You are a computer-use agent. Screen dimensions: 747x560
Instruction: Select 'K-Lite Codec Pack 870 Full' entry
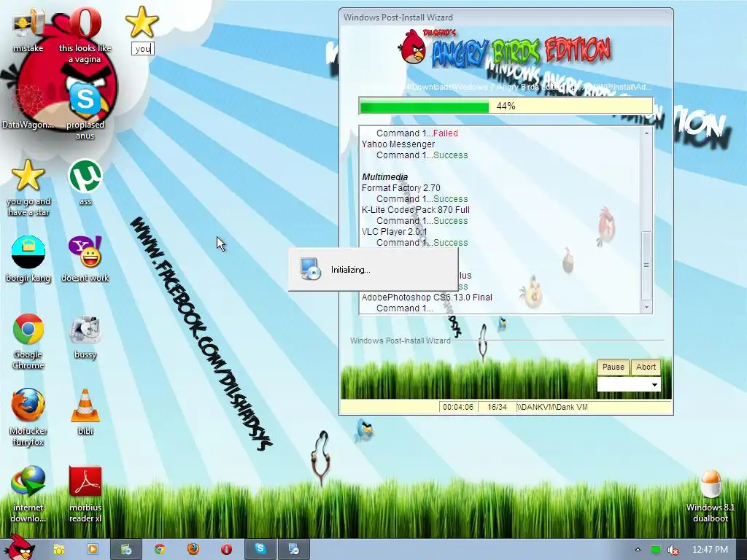tap(415, 210)
